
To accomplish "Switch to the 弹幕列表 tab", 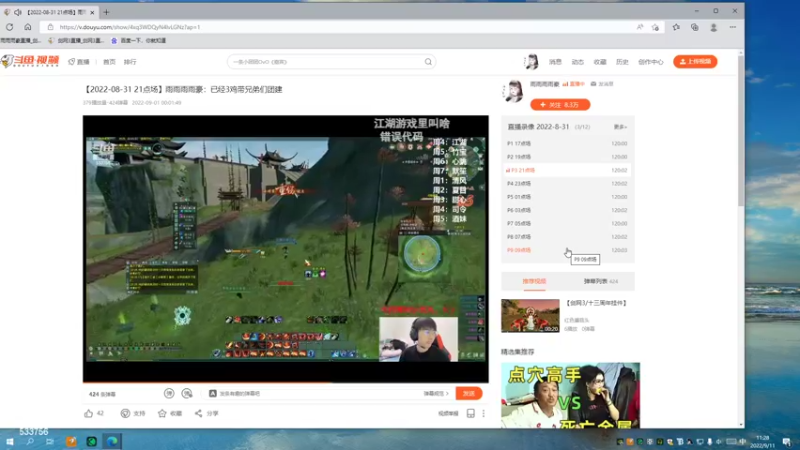I will pyautogui.click(x=601, y=281).
